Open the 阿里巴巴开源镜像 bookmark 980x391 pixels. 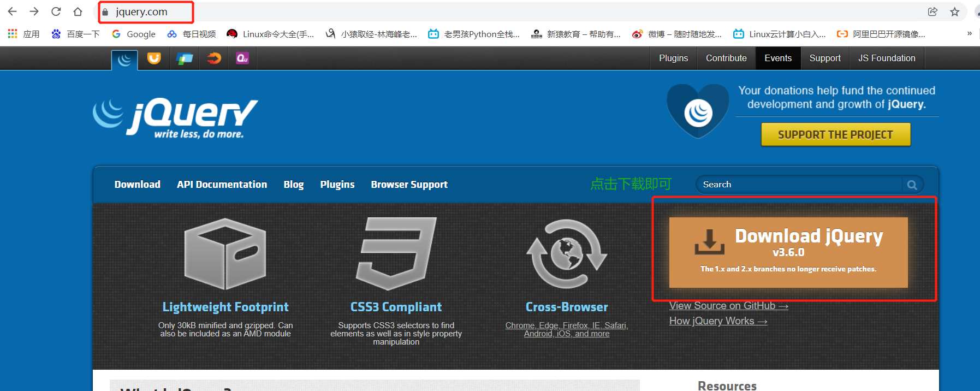coord(881,34)
